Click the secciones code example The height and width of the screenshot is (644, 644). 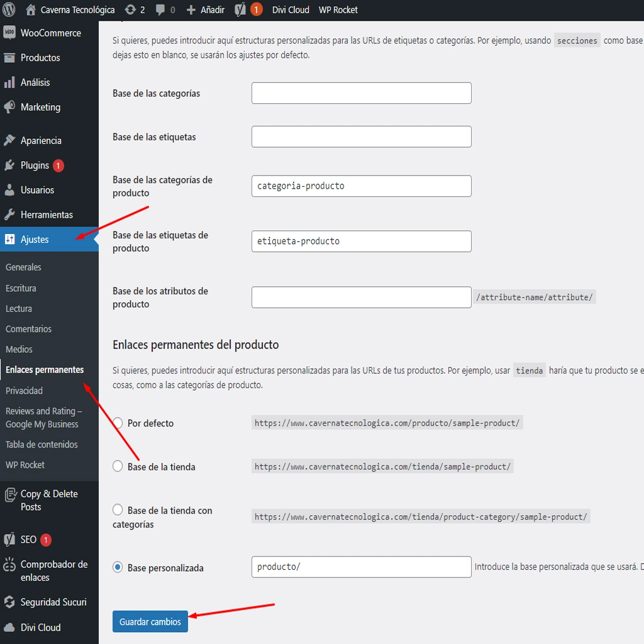click(577, 40)
